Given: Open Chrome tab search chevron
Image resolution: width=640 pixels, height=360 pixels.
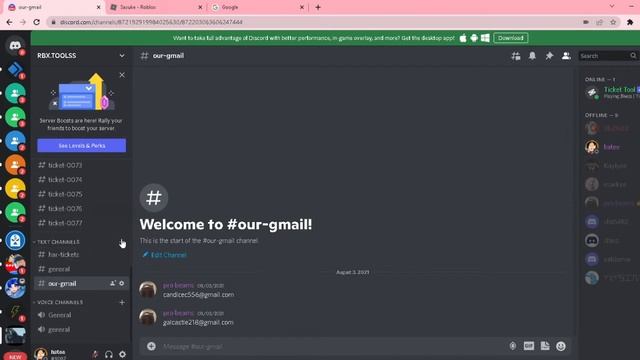Looking at the screenshot, I should (x=612, y=7).
